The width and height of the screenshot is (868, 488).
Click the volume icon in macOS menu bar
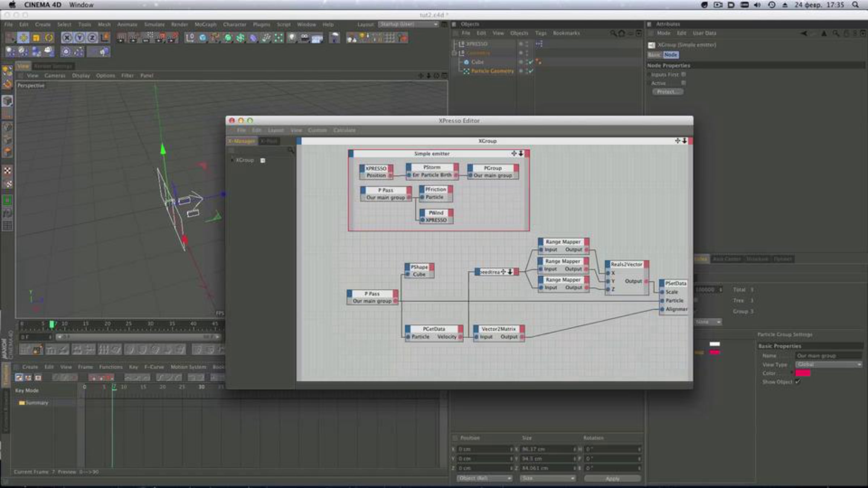tap(757, 5)
